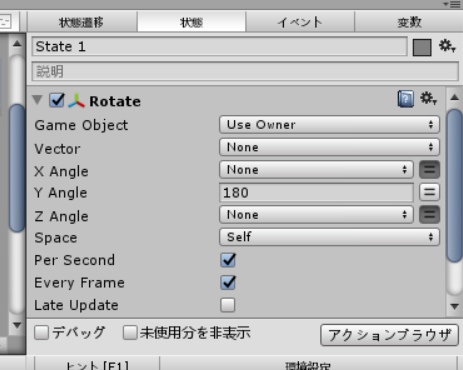Disable the Rotate action checkbox

pos(57,100)
